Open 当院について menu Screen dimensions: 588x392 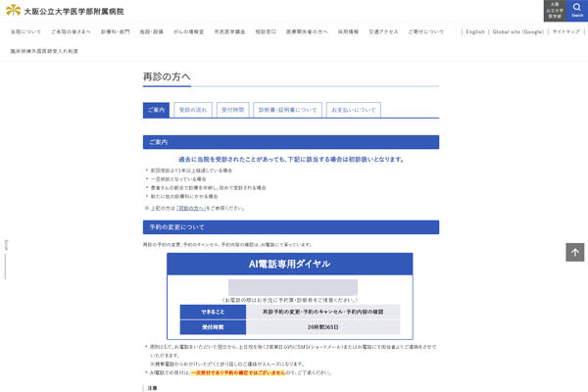click(25, 32)
